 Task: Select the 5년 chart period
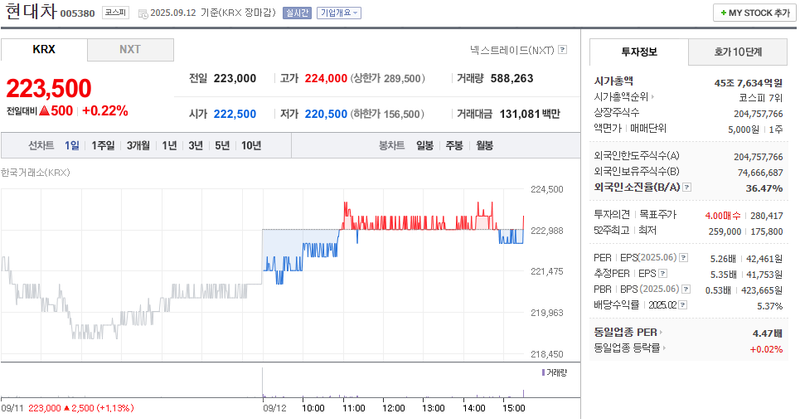[x=222, y=145]
